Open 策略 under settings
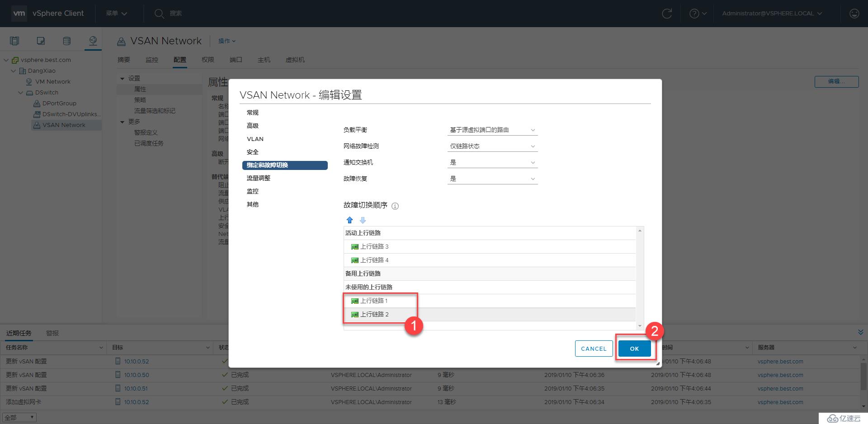This screenshot has width=868, height=424. [140, 100]
